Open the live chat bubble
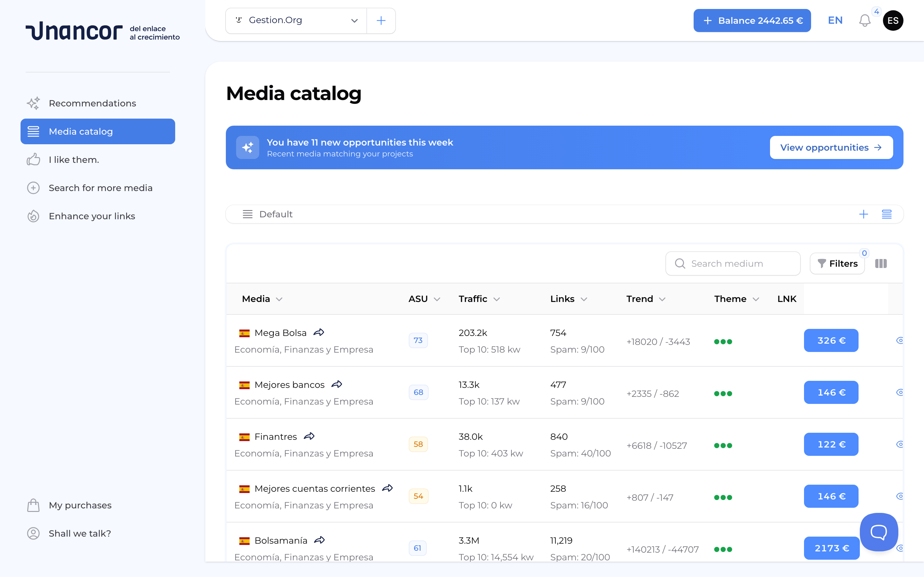Image resolution: width=924 pixels, height=577 pixels. 878,531
